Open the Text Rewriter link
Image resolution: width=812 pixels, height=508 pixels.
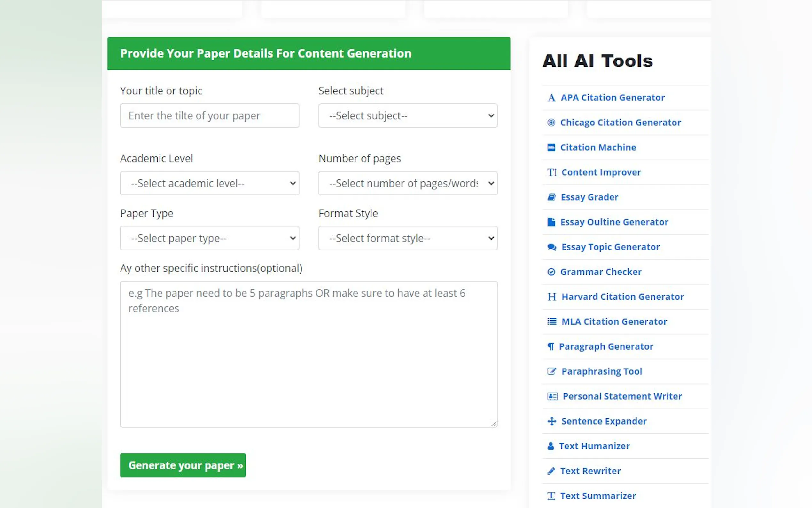pyautogui.click(x=590, y=471)
